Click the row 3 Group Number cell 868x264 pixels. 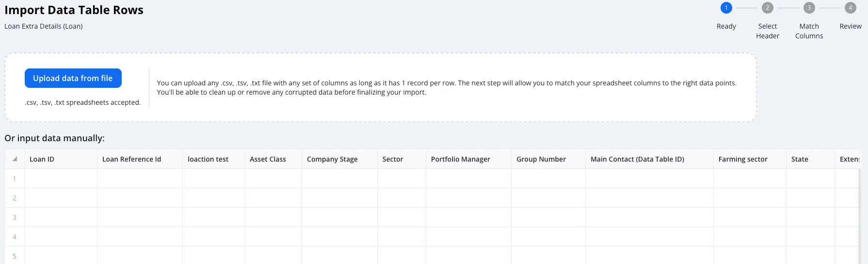[x=548, y=217]
